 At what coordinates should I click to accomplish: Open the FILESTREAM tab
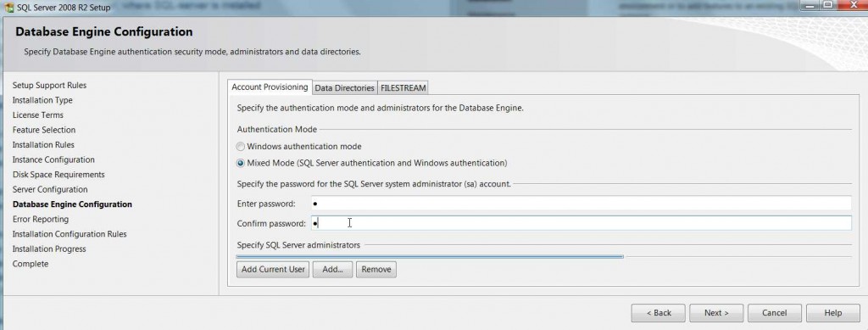click(403, 88)
